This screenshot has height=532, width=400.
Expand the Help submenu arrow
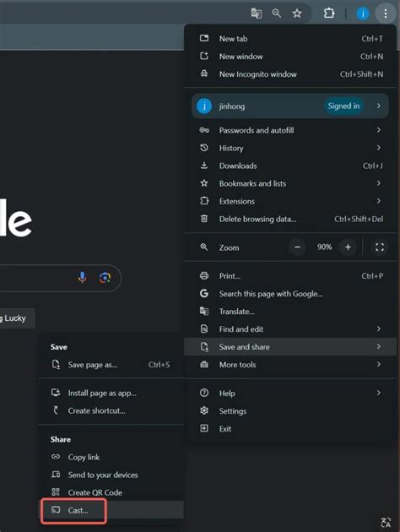(379, 393)
